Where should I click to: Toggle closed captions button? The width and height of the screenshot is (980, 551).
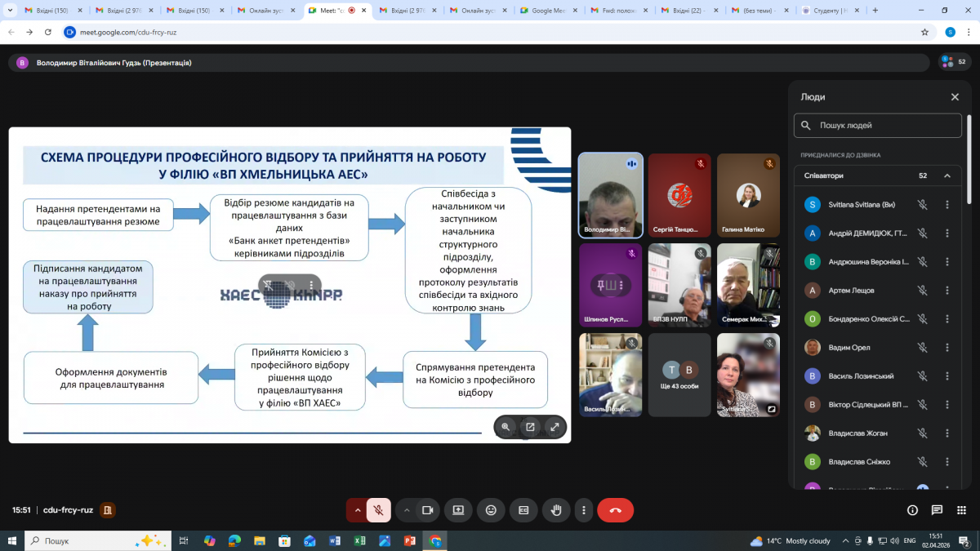(523, 510)
